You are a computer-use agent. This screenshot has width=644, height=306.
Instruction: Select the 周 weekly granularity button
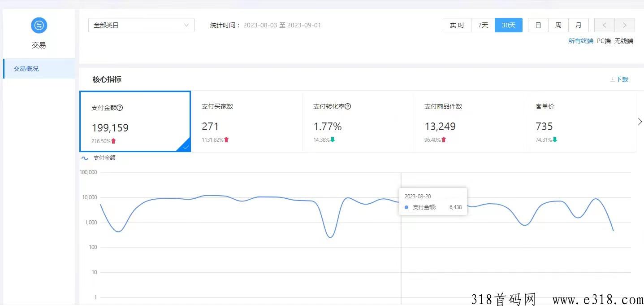click(558, 25)
